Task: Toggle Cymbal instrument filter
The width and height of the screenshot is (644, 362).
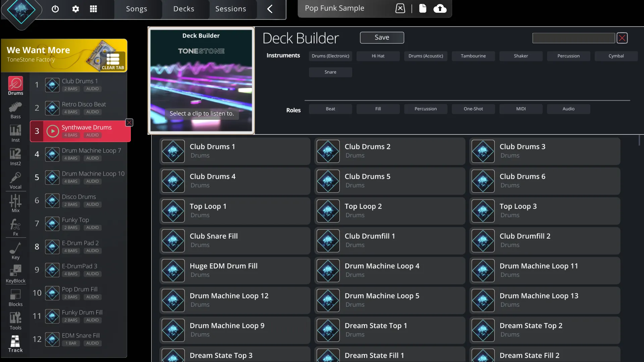Action: pyautogui.click(x=616, y=56)
